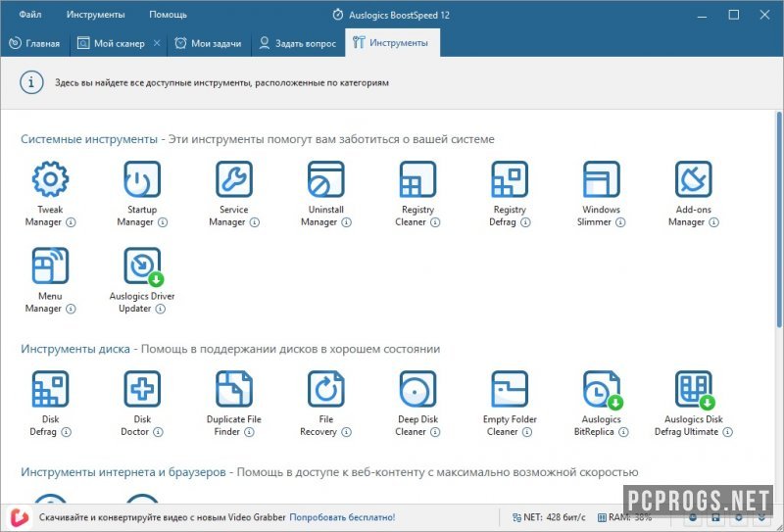The width and height of the screenshot is (784, 532).
Task: Select the active Инструменты tab
Action: pos(391,43)
